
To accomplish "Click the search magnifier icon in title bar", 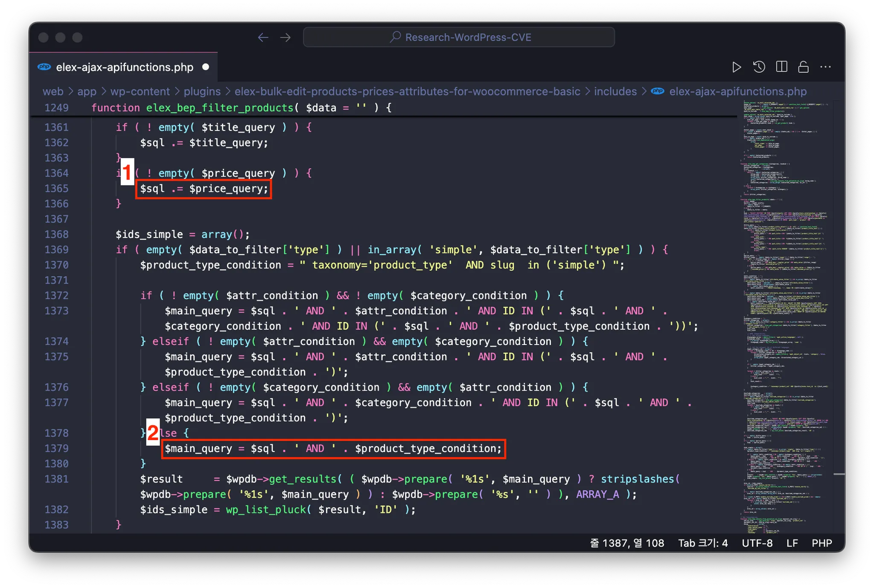I will pyautogui.click(x=395, y=37).
